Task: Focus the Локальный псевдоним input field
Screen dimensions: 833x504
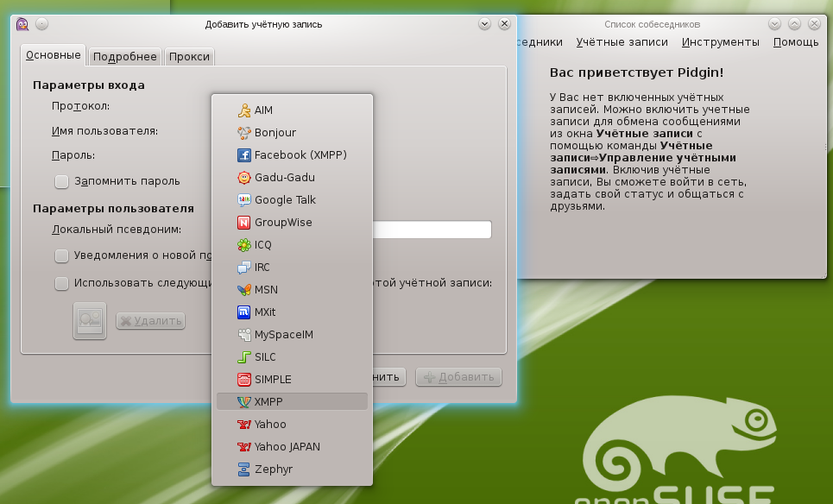Action: [432, 230]
